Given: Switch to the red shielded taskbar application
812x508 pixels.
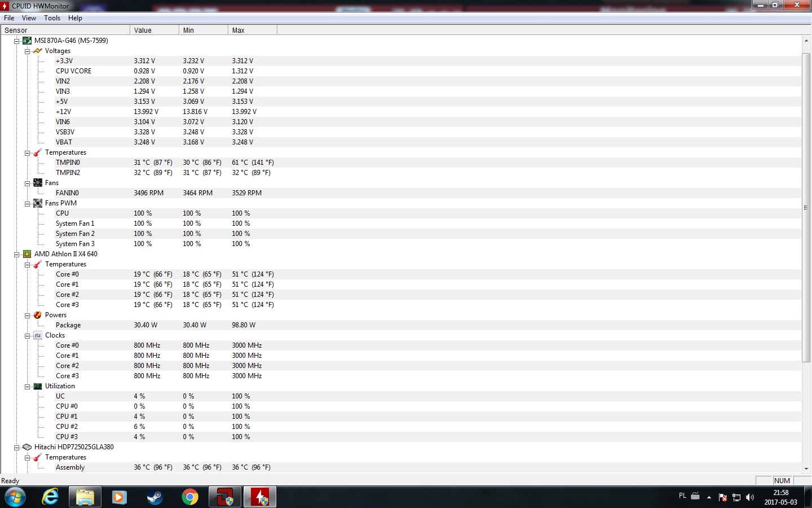Looking at the screenshot, I should pyautogui.click(x=225, y=497).
